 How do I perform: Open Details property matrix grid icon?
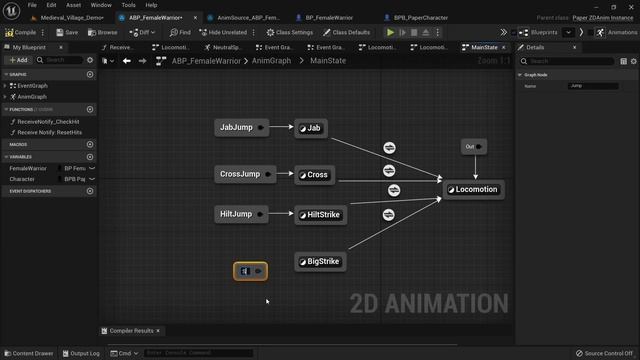point(623,61)
